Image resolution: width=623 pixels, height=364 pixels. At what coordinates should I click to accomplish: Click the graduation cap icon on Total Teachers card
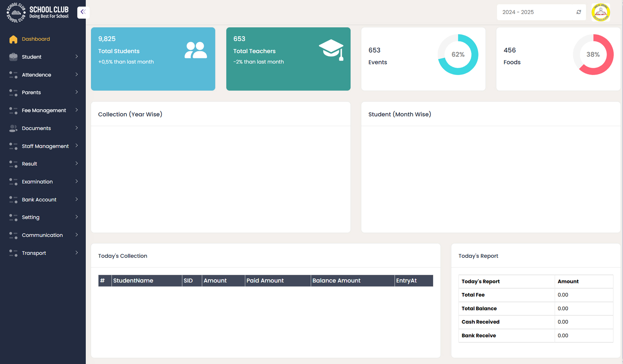331,50
